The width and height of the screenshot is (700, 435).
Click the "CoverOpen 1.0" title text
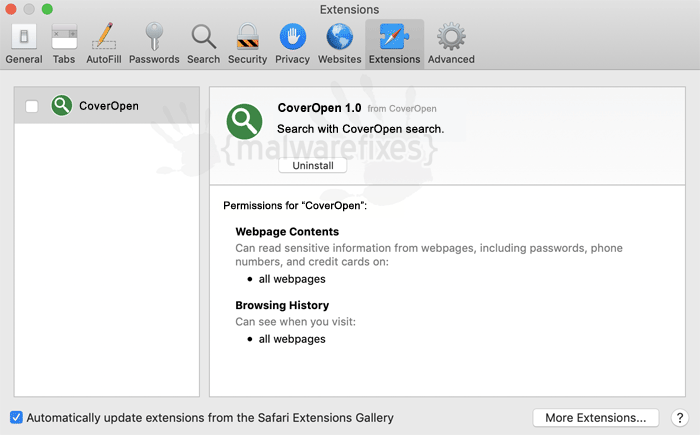(319, 108)
